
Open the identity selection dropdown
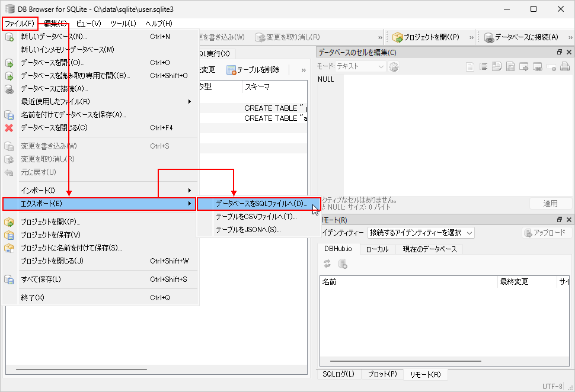click(x=421, y=233)
